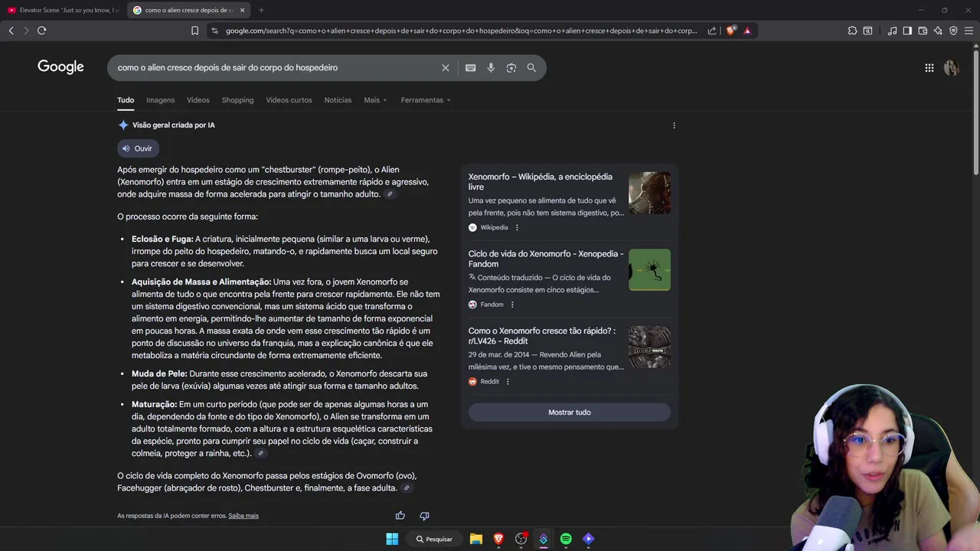
Task: Toggle the browser sidebar panel icon
Action: tap(907, 31)
